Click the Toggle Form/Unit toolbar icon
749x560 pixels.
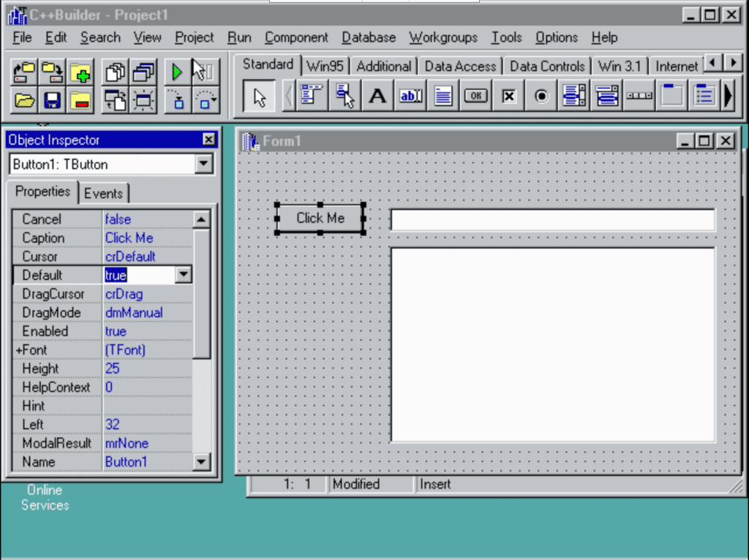115,100
